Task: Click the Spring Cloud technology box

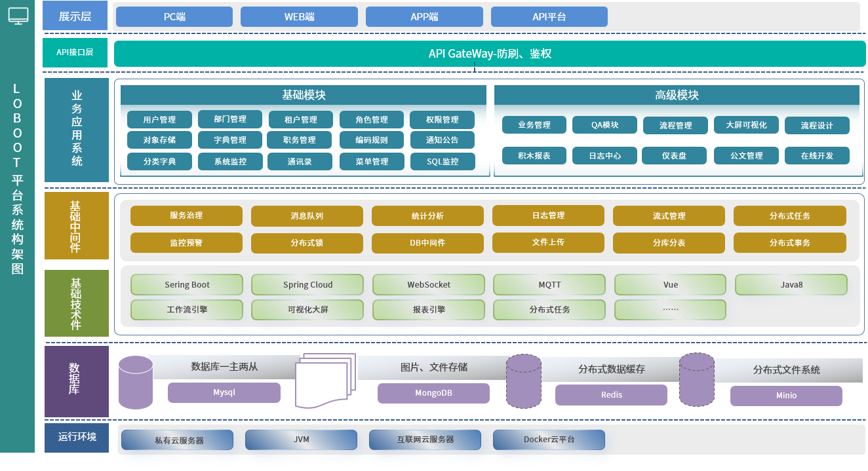Action: [x=307, y=285]
